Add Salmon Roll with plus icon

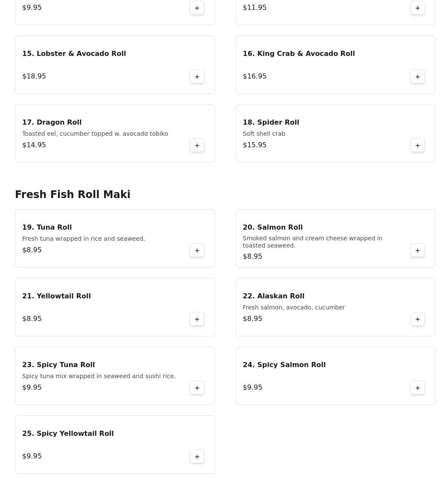[418, 250]
